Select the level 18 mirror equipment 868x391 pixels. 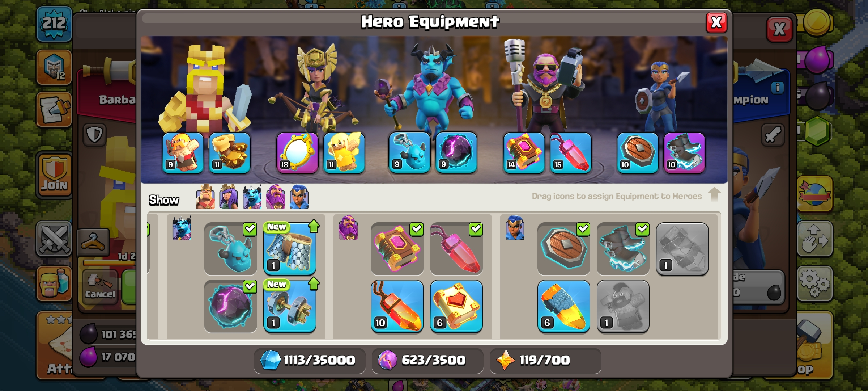297,153
